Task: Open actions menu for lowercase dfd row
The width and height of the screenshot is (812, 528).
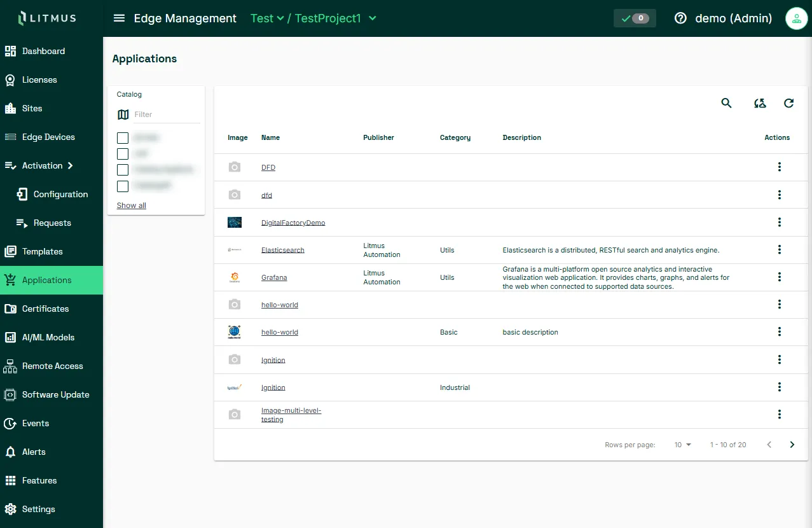Action: pyautogui.click(x=780, y=195)
